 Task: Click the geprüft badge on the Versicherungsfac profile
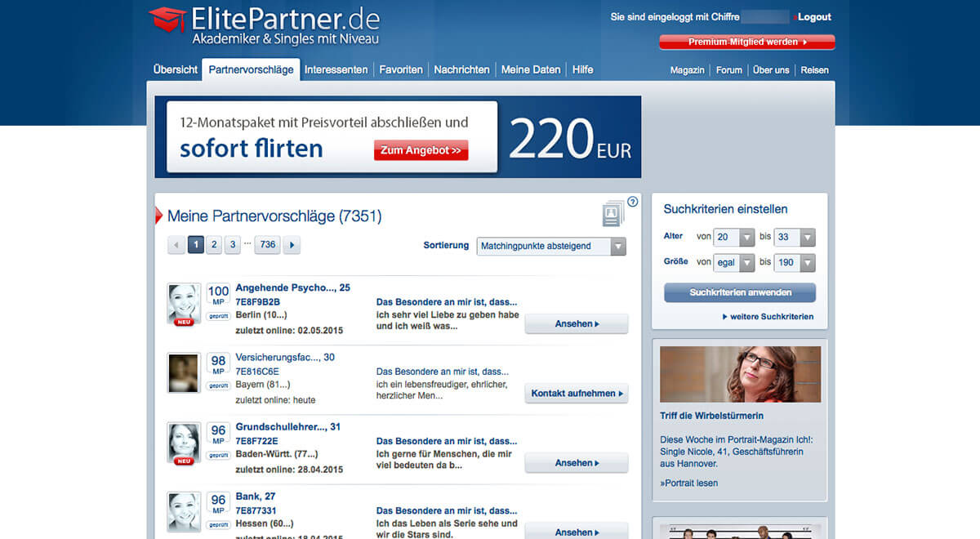pos(218,385)
